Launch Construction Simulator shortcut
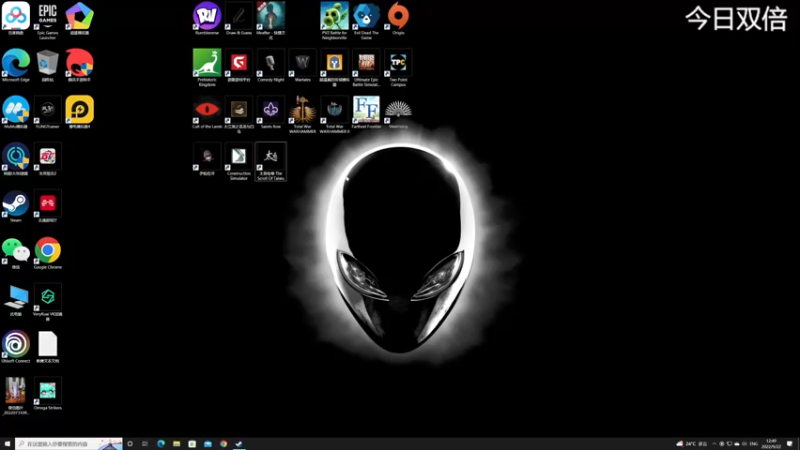This screenshot has height=450, width=800. (x=238, y=161)
